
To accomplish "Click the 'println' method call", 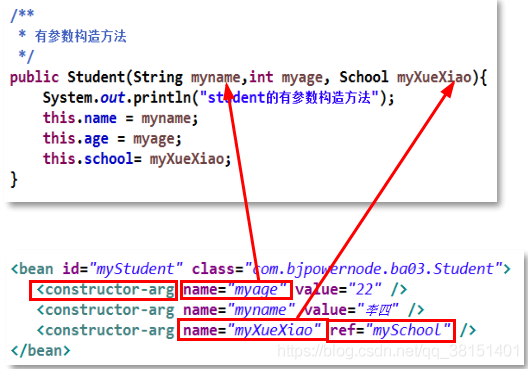I will [x=162, y=98].
